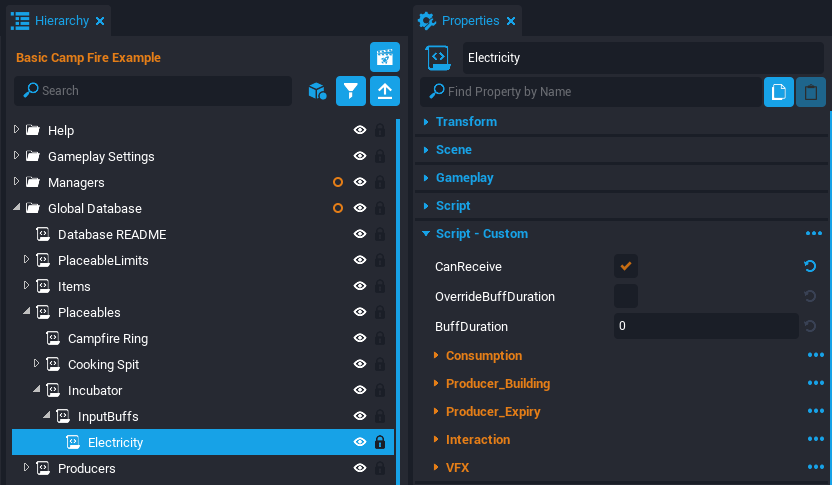
Task: Open the Script - Custom options menu
Action: pyautogui.click(x=813, y=234)
